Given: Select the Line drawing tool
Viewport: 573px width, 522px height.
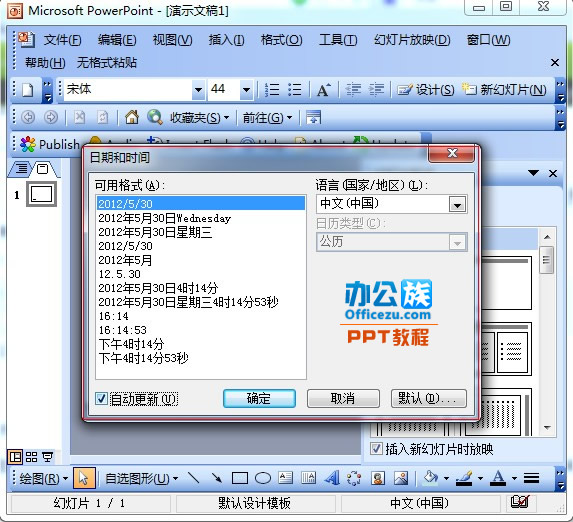Looking at the screenshot, I should click(x=193, y=478).
